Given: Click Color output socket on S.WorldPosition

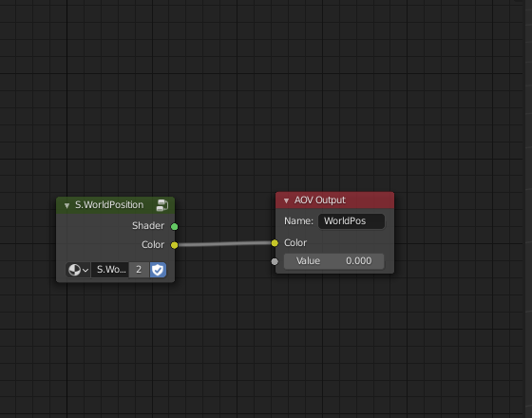Looking at the screenshot, I should click(x=175, y=245).
